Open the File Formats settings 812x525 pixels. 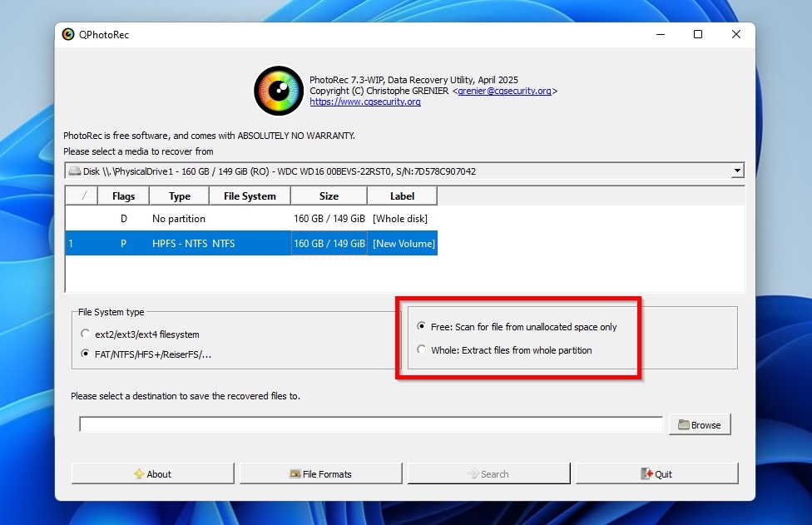pos(320,473)
